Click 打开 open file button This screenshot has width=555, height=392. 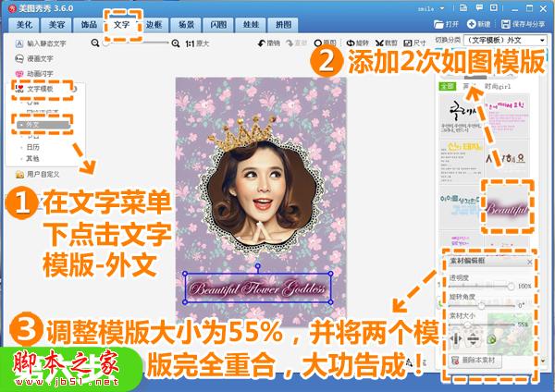click(x=446, y=24)
